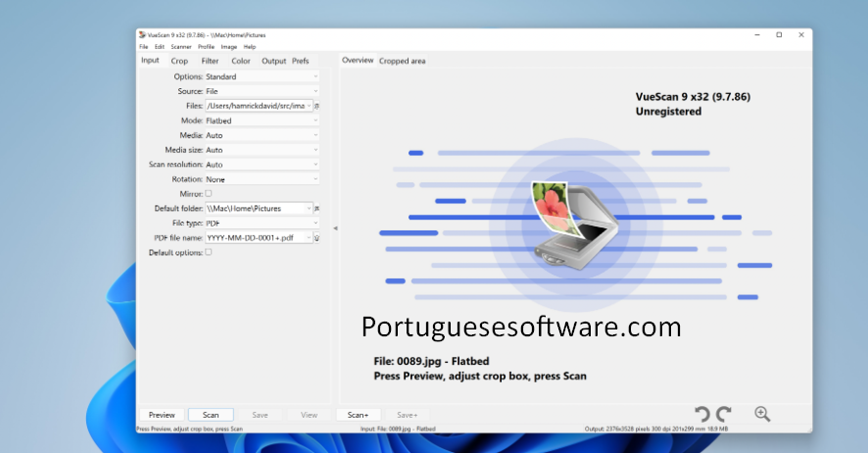This screenshot has width=868, height=453.
Task: Select the Cropped area tab
Action: [403, 61]
